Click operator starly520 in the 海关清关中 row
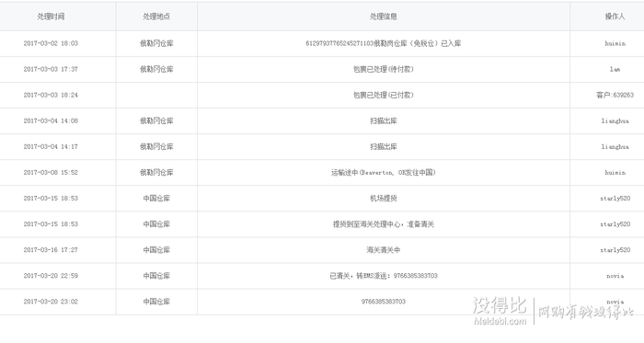This screenshot has height=343, width=644. pyautogui.click(x=615, y=250)
